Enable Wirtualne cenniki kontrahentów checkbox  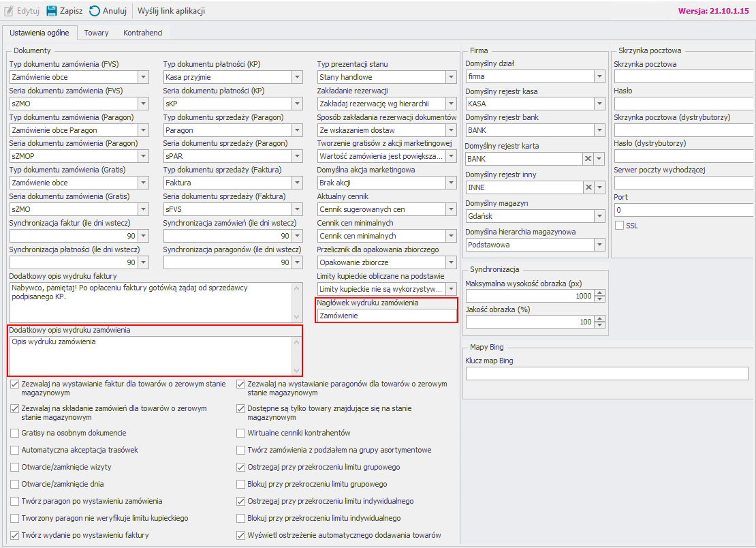click(x=241, y=433)
